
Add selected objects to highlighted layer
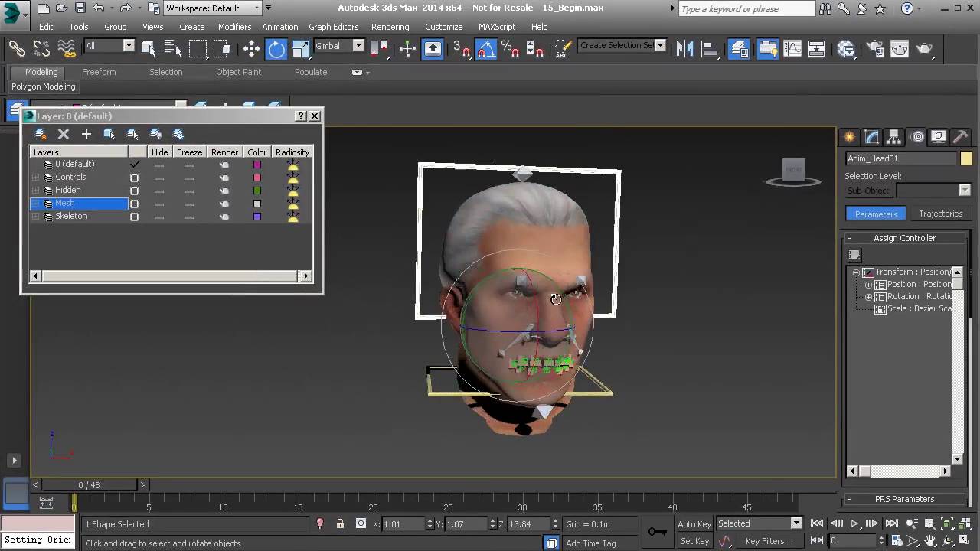(x=87, y=134)
